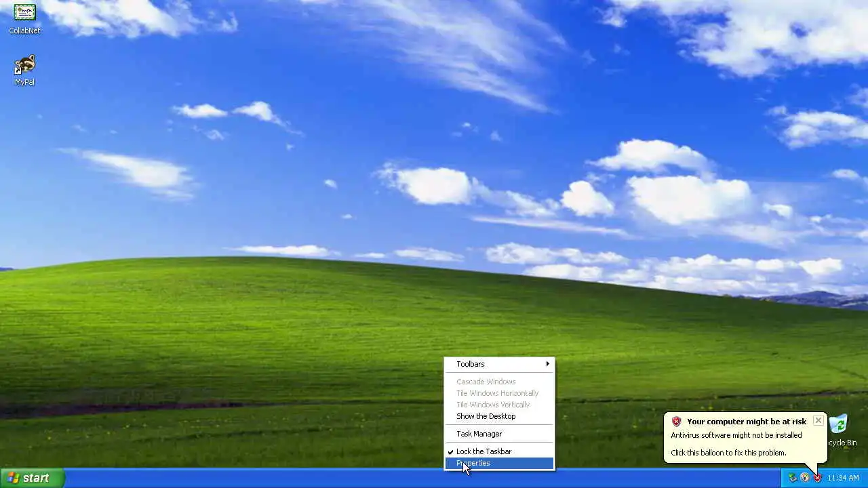Viewport: 868px width, 488px height.
Task: Open taskbar Properties
Action: click(x=499, y=463)
